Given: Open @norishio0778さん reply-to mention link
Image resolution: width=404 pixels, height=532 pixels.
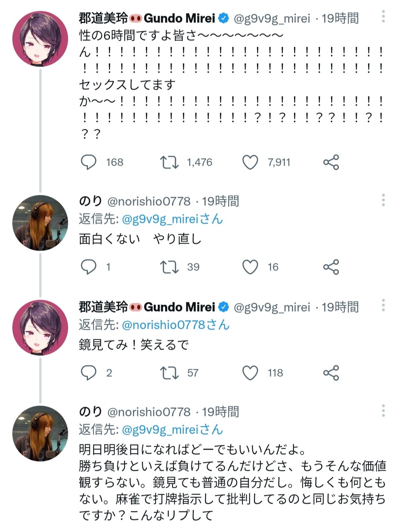Looking at the screenshot, I should 175,325.
